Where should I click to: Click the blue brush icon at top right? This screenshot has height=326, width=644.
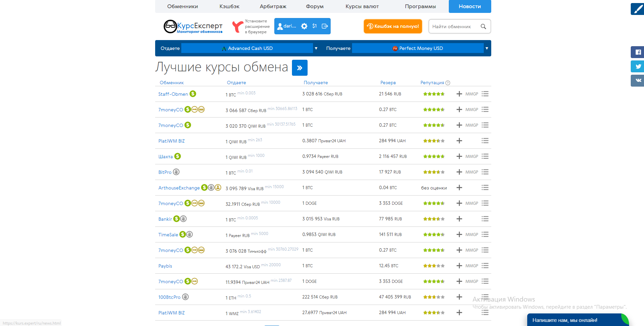(638, 9)
